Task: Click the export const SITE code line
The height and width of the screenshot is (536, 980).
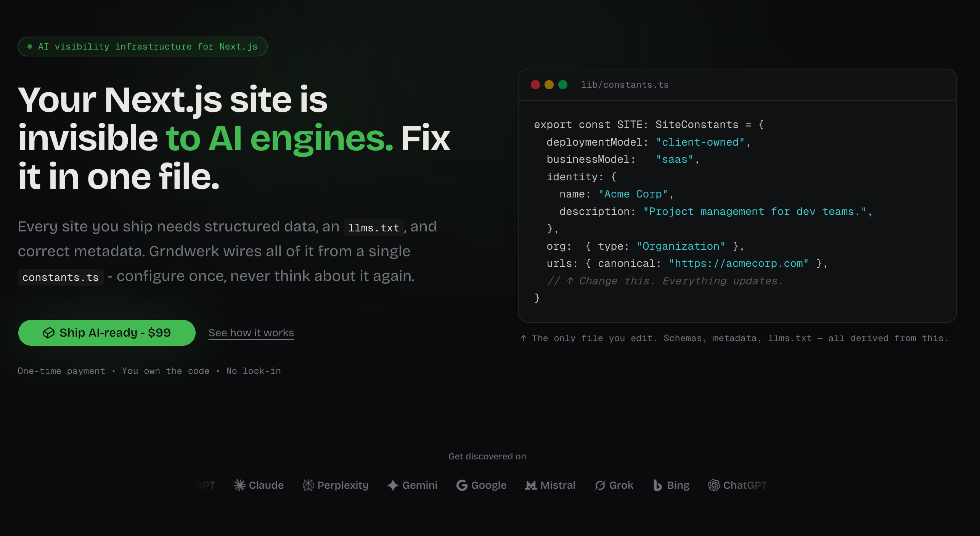Action: 649,125
